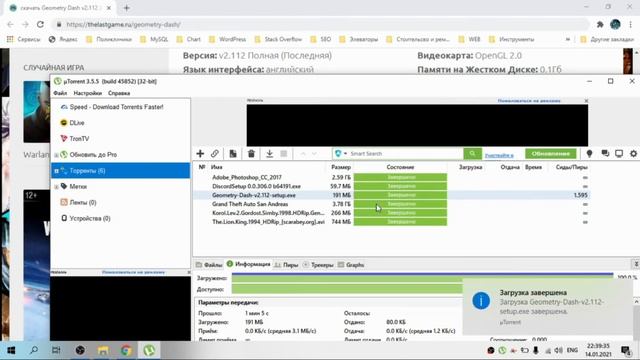
Task: Open the Справка menu
Action: 119,93
